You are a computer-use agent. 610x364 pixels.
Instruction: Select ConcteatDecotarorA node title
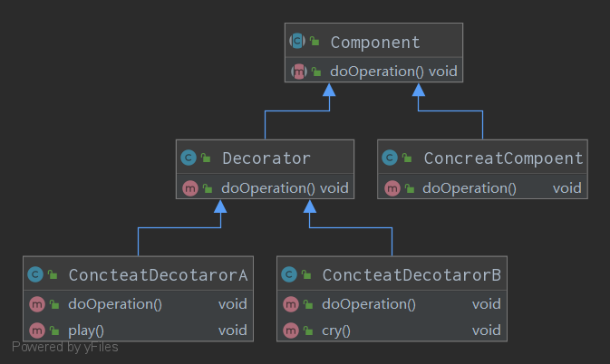pyautogui.click(x=158, y=274)
